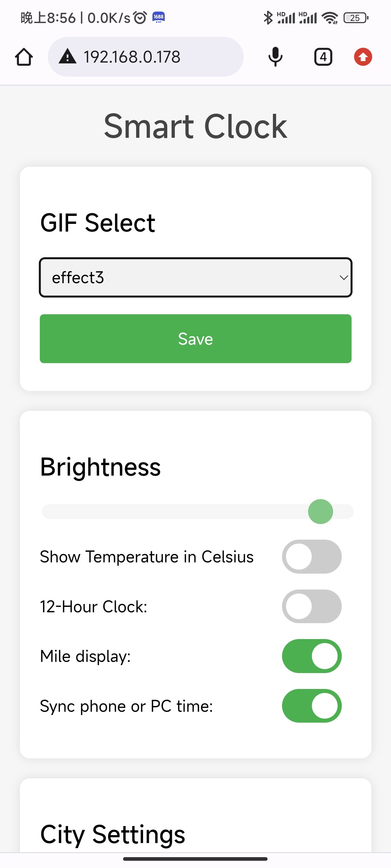Image resolution: width=391 pixels, height=868 pixels.
Task: Tap the 192.168.0.178 address bar
Action: (x=145, y=57)
